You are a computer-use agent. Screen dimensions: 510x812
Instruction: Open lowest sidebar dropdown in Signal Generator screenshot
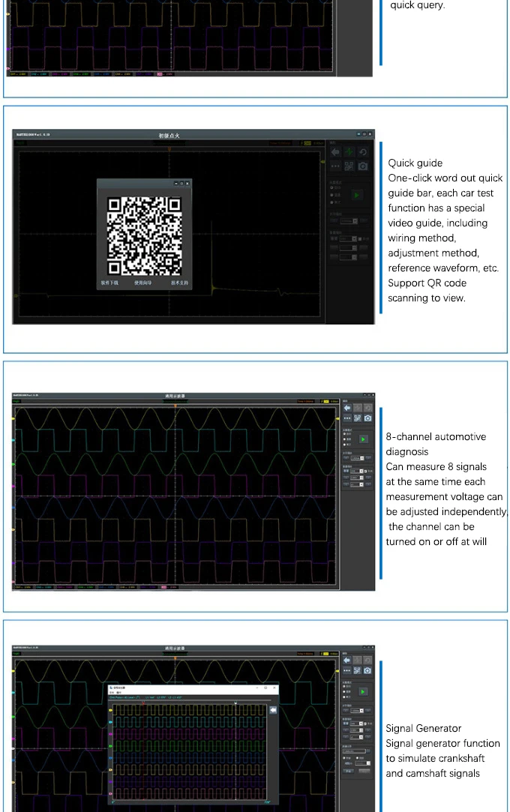click(362, 763)
